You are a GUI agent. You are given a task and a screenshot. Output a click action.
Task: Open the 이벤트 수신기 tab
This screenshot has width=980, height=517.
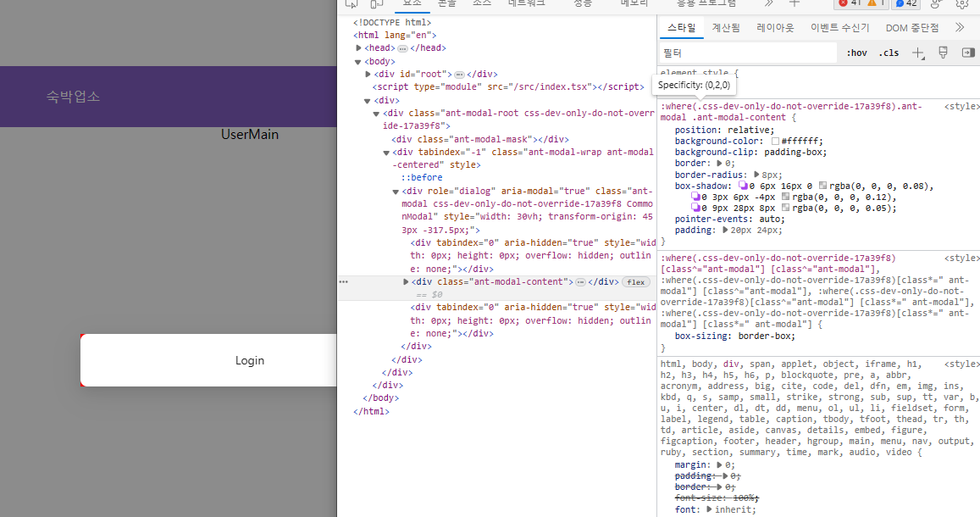pos(839,28)
